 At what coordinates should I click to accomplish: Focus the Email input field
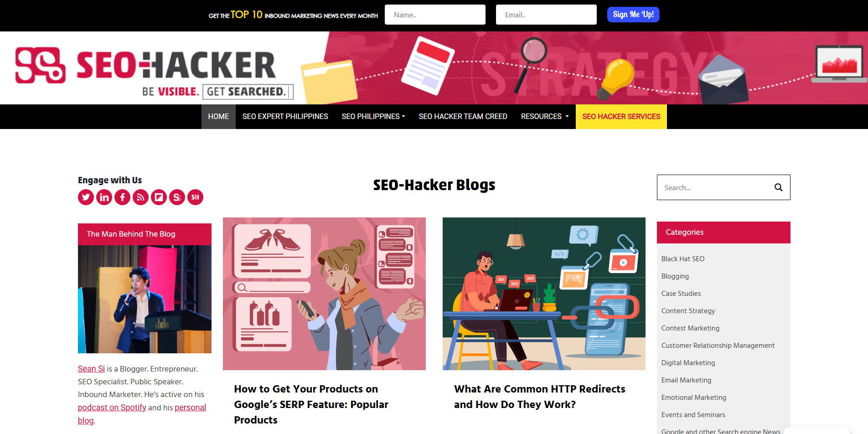[546, 15]
